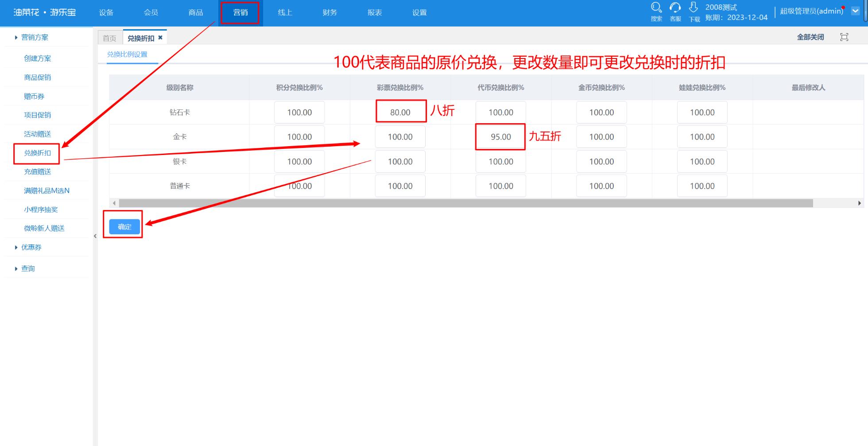
Task: Open 商品 top menu
Action: click(x=196, y=12)
